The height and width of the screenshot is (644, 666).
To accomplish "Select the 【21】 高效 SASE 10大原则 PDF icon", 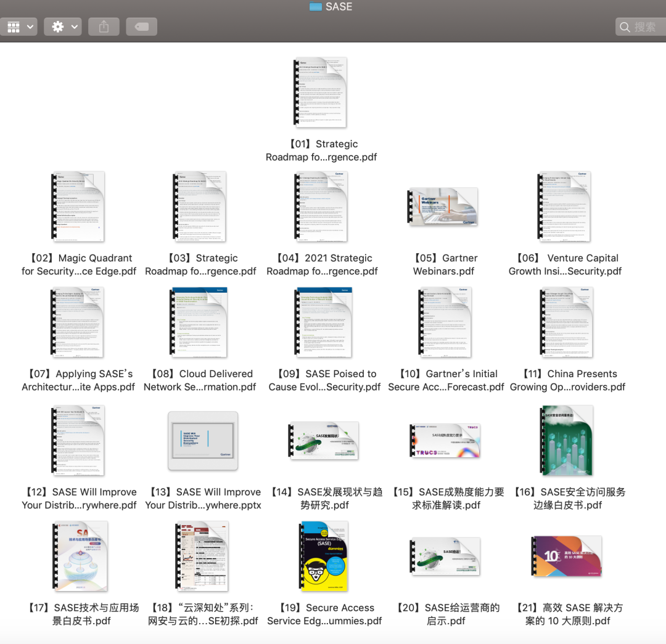I will pyautogui.click(x=567, y=556).
